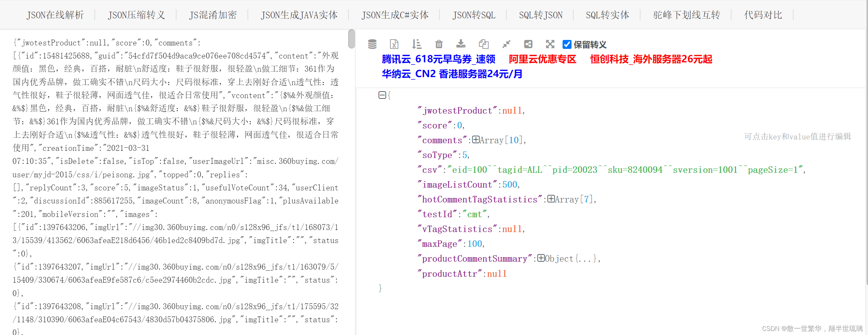
Task: Click the productAttr null value
Action: [497, 273]
